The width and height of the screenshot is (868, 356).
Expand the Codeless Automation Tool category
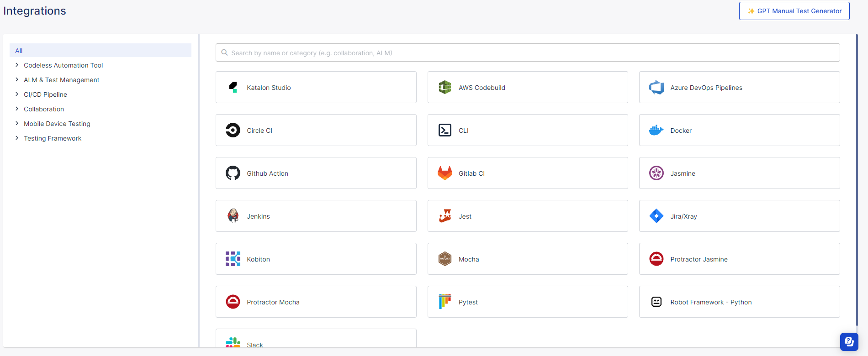coord(17,65)
